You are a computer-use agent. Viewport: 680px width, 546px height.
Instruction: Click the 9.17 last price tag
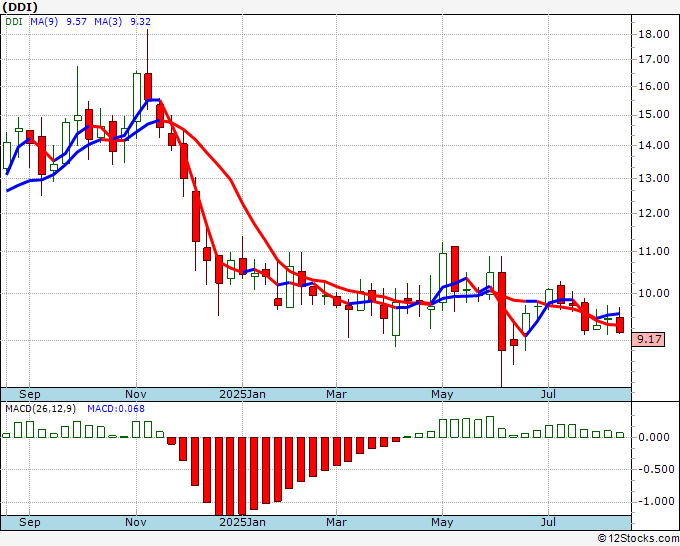648,339
